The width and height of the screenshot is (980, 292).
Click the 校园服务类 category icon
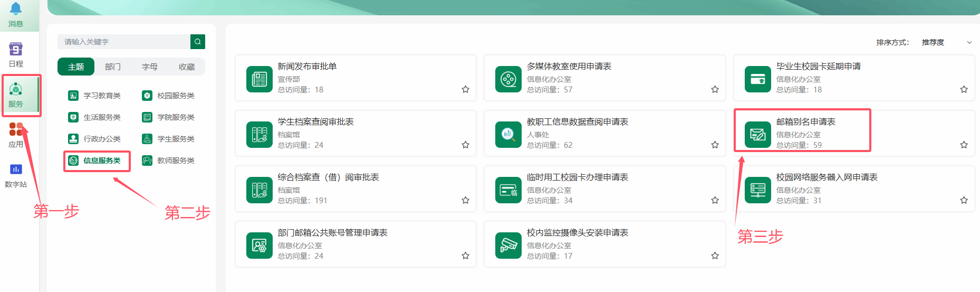tap(147, 96)
